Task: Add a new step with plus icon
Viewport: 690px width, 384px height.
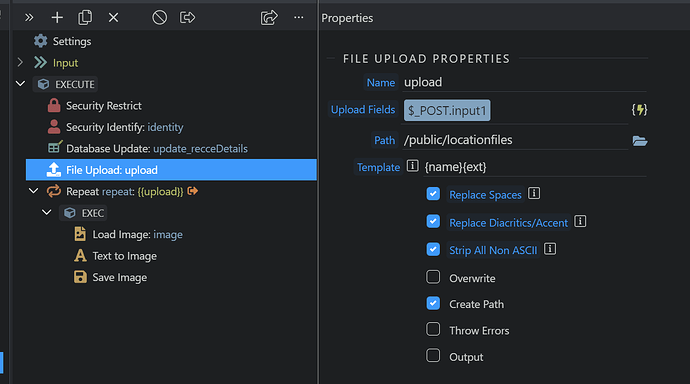Action: 57,18
